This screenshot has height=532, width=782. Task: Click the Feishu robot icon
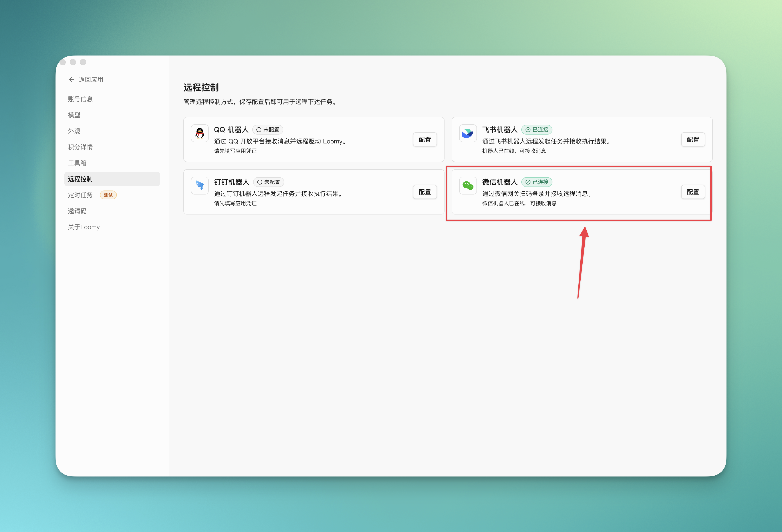click(x=468, y=133)
